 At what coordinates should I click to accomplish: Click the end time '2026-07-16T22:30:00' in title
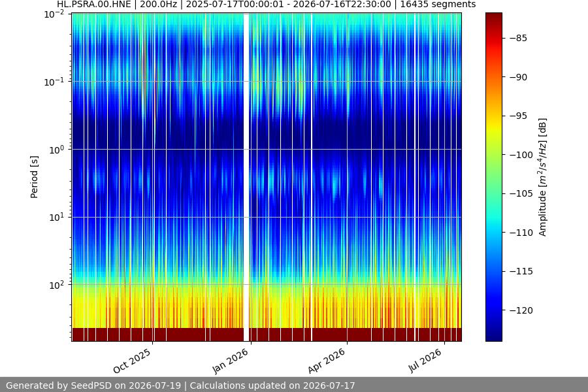click(x=342, y=5)
